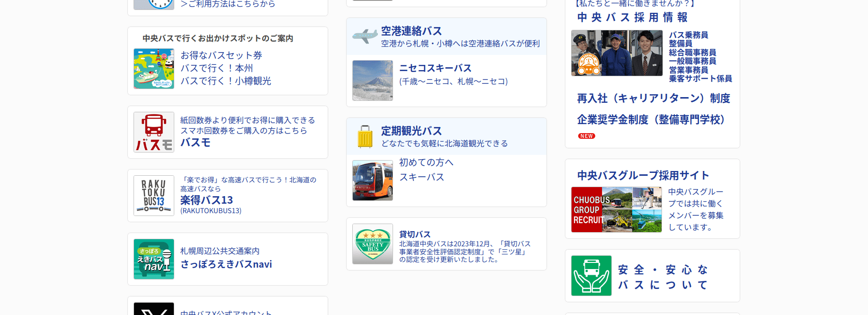Open the お得なバスセット券 link
This screenshot has height=315, width=868.
pos(221,55)
